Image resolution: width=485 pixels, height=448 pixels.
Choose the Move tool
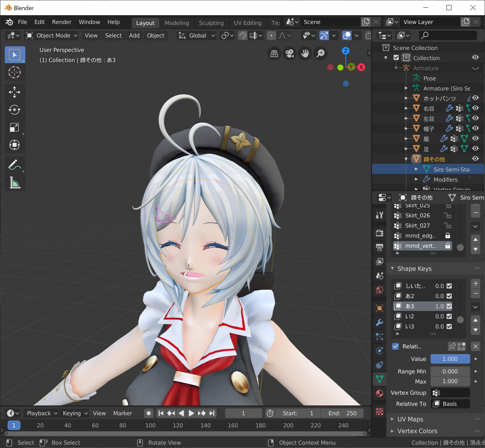click(15, 92)
